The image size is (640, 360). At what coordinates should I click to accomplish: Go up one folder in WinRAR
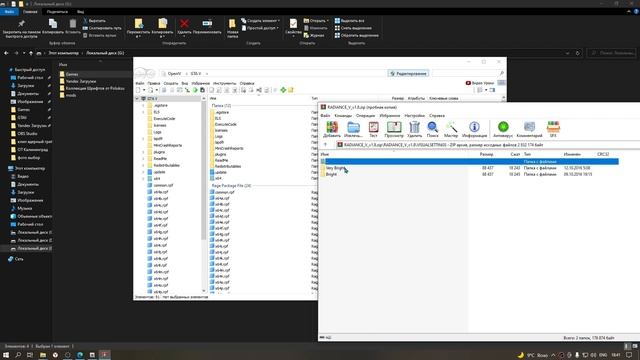(325, 145)
